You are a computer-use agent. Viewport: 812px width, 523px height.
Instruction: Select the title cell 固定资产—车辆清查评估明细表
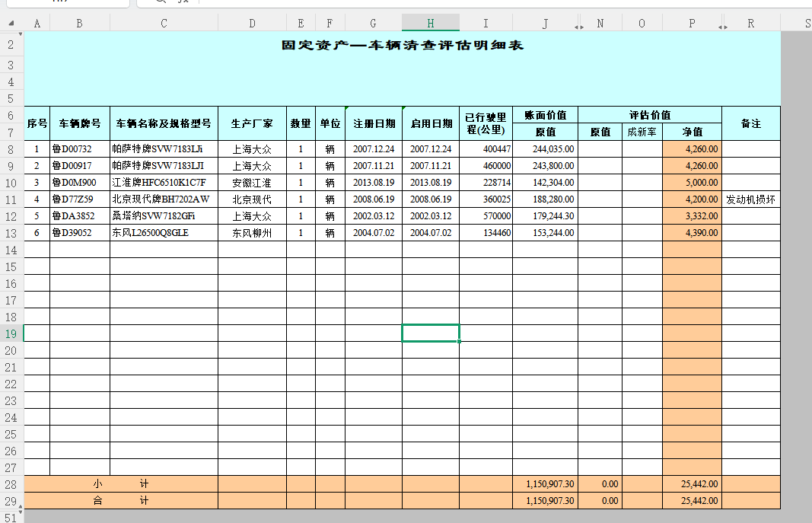click(x=403, y=46)
